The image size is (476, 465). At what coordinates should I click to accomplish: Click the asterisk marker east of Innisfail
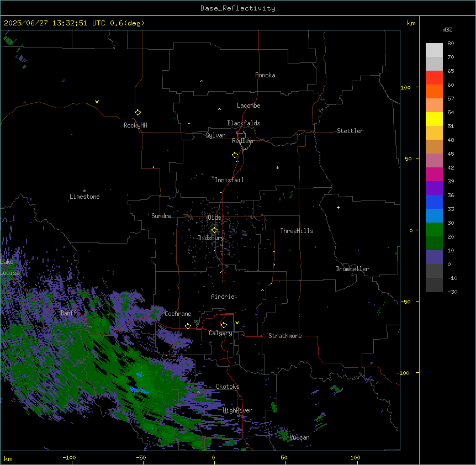point(277,167)
